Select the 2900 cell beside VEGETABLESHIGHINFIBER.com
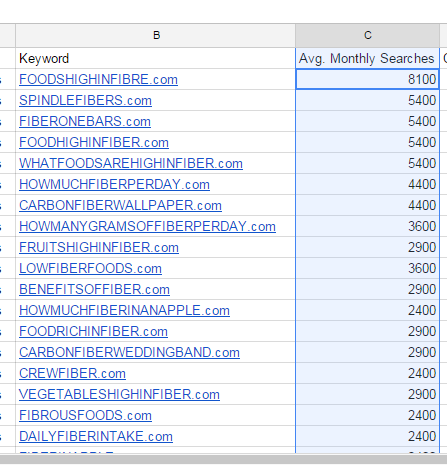This screenshot has width=447, height=465. click(367, 394)
